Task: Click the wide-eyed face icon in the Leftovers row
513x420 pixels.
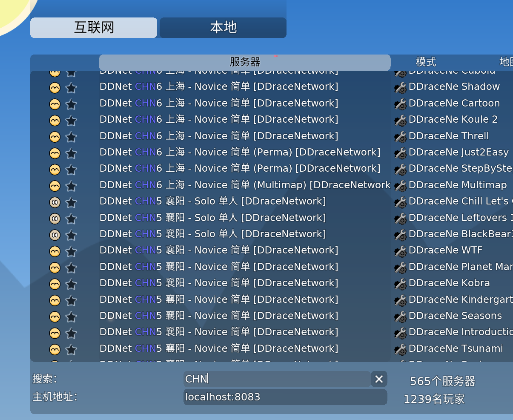Action: tap(55, 219)
